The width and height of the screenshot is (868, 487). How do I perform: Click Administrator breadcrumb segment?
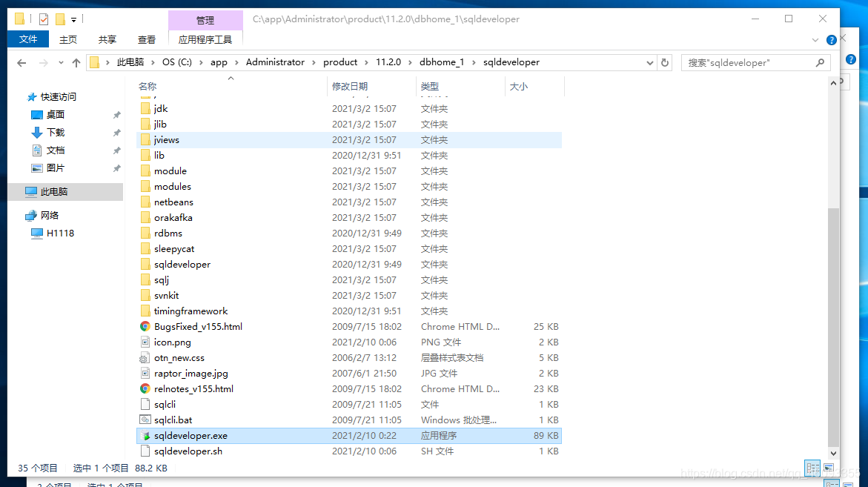tap(275, 62)
